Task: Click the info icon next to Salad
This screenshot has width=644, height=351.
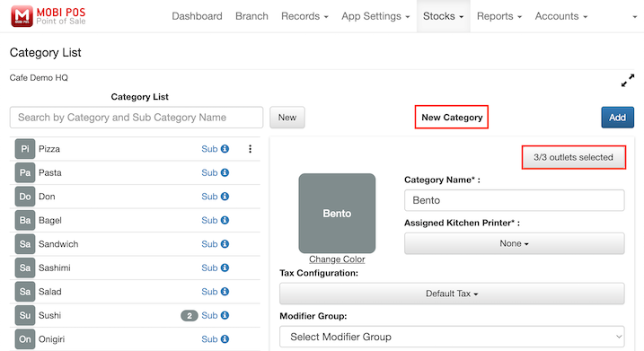Action: point(225,292)
